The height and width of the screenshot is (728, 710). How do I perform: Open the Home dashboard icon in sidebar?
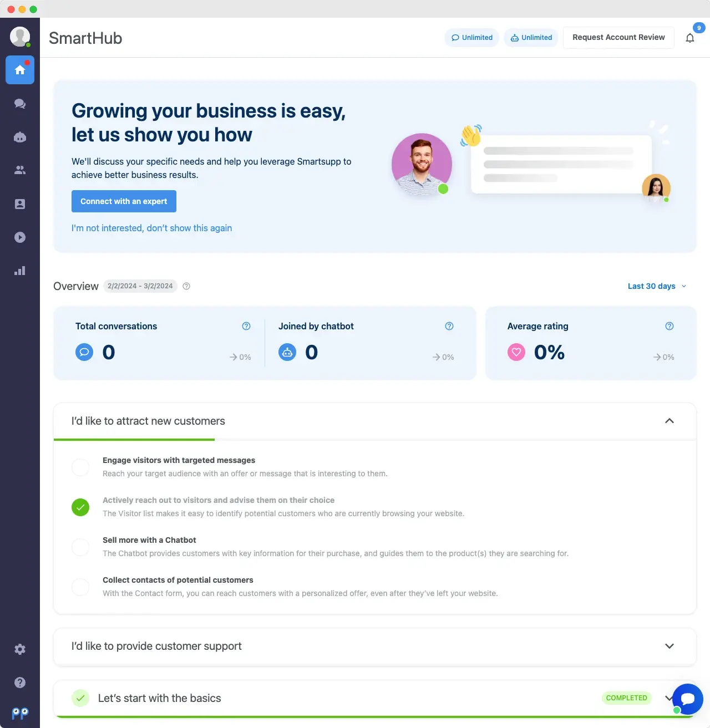pos(20,70)
